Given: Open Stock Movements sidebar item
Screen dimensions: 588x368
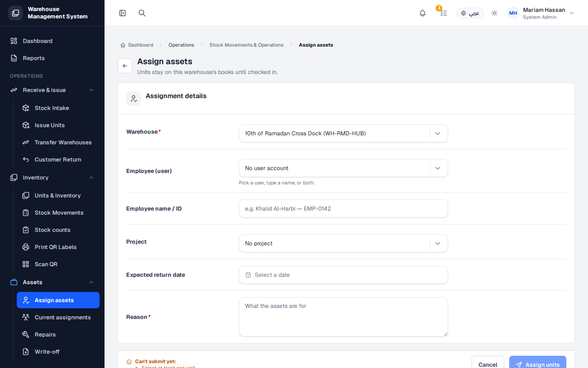Looking at the screenshot, I should 58,213.
